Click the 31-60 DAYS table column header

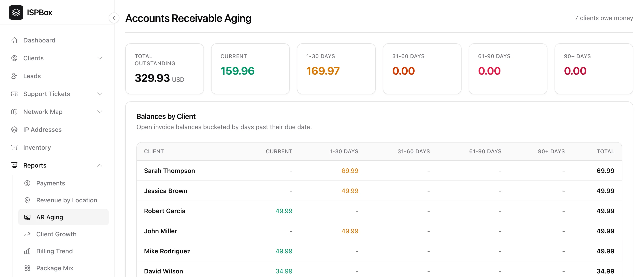click(x=414, y=151)
